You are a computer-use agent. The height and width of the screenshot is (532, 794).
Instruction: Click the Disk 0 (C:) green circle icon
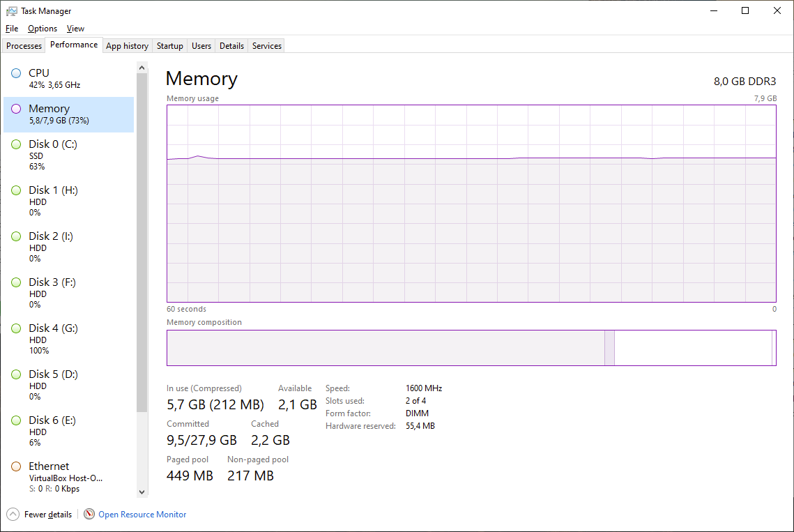[16, 144]
